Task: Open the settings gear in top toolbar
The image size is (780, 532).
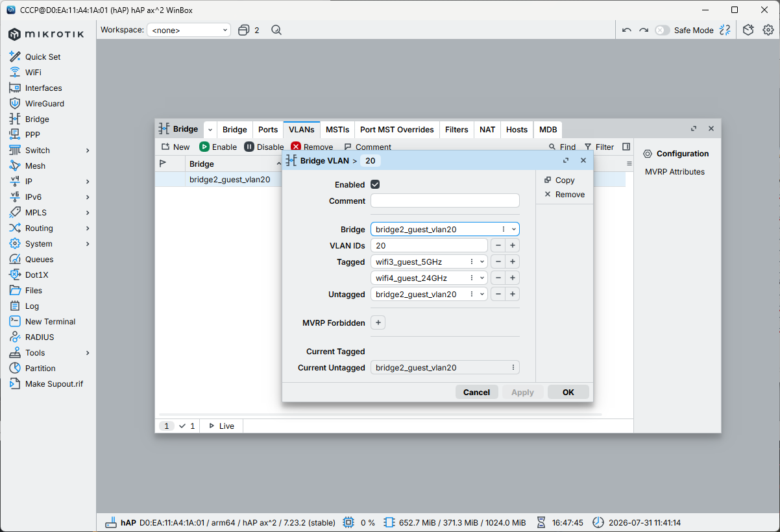Action: click(768, 30)
